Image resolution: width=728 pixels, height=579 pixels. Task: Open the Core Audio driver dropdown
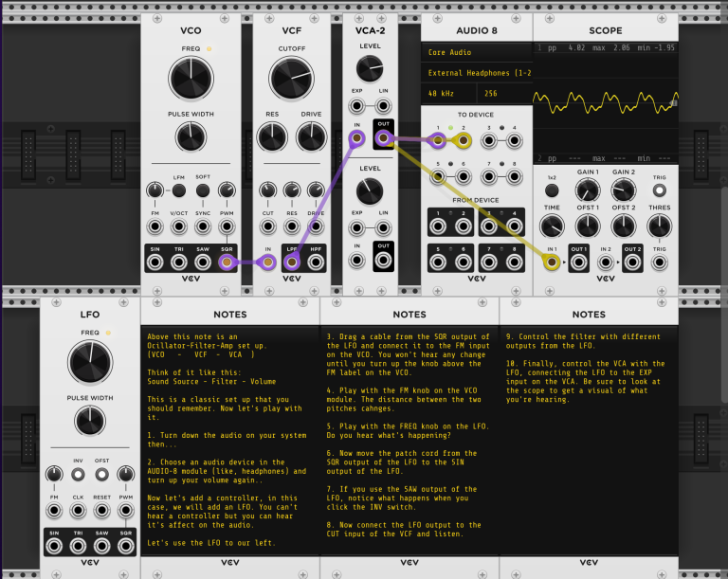477,52
